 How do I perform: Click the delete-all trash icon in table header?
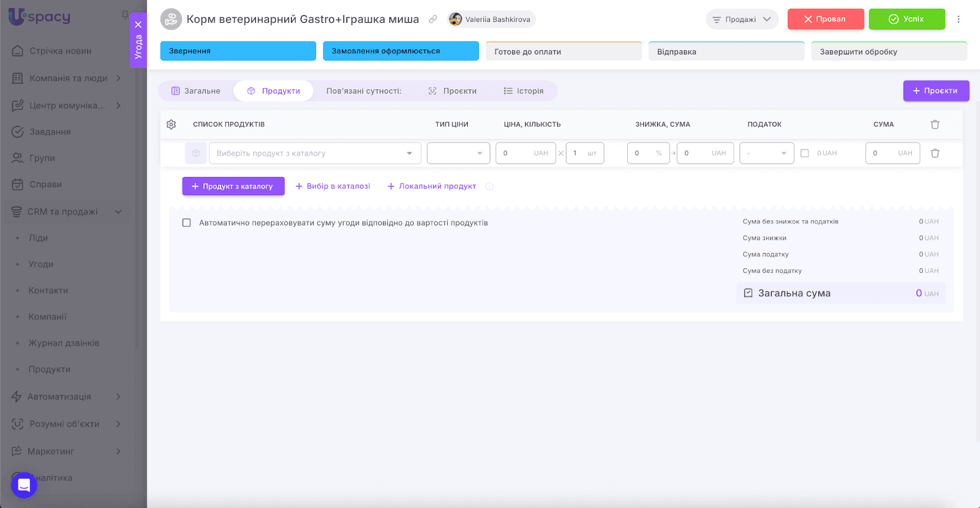[x=935, y=124]
